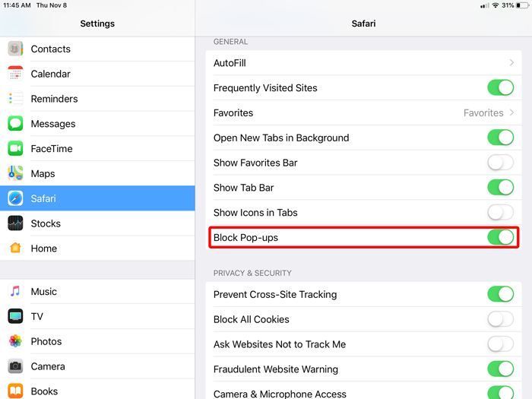The image size is (532, 399).
Task: Tap the Camera icon in sidebar
Action: (x=15, y=366)
